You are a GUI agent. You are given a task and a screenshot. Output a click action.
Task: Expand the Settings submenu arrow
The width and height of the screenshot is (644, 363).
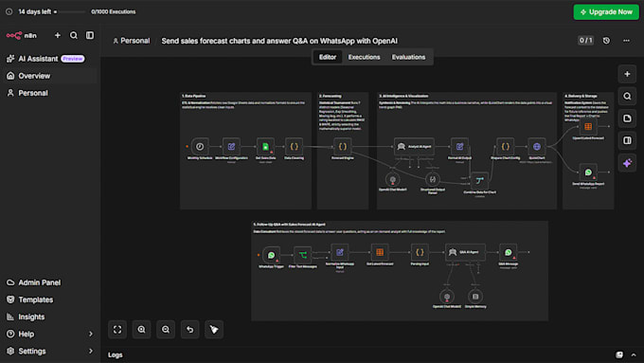91,352
